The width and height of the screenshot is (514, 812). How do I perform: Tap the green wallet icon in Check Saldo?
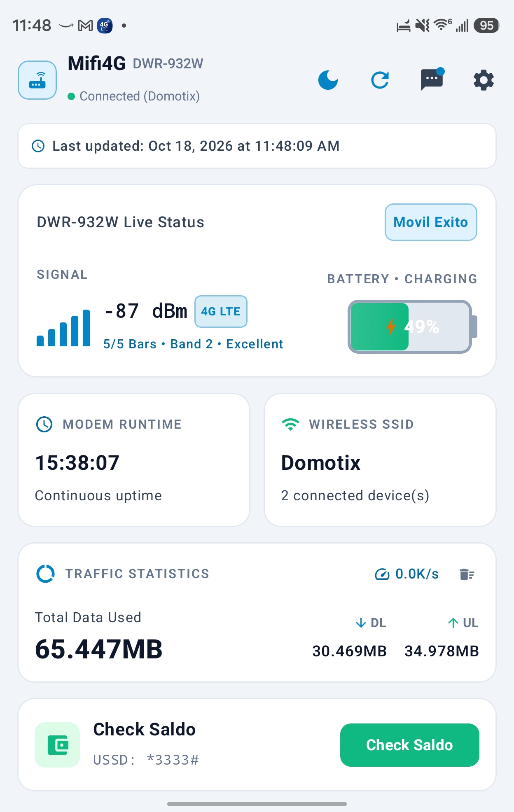57,745
